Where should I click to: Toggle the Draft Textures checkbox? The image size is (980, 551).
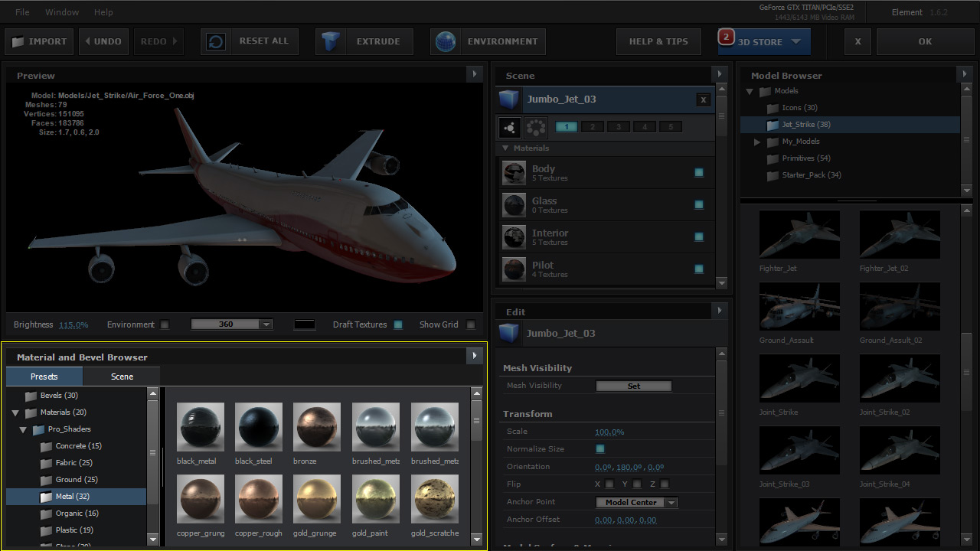point(398,324)
